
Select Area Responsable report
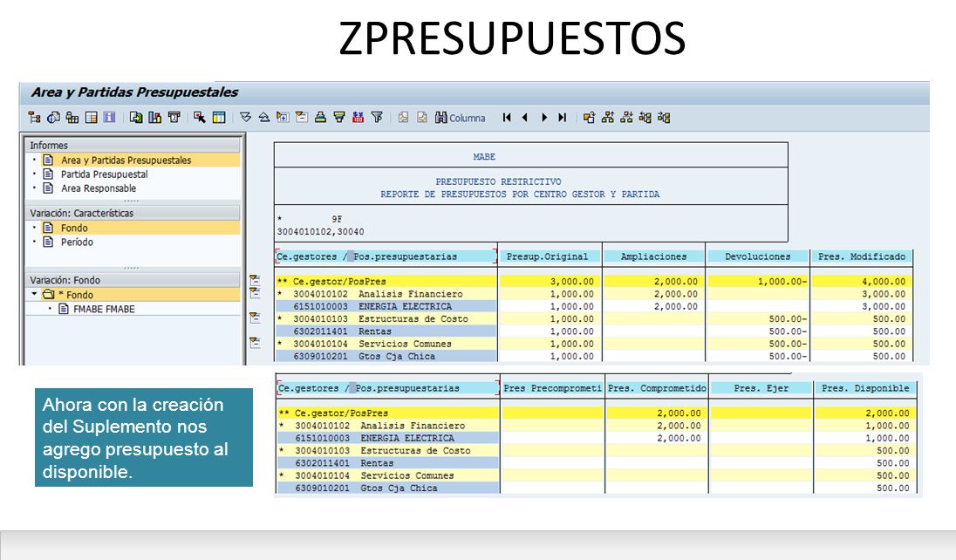click(x=99, y=188)
